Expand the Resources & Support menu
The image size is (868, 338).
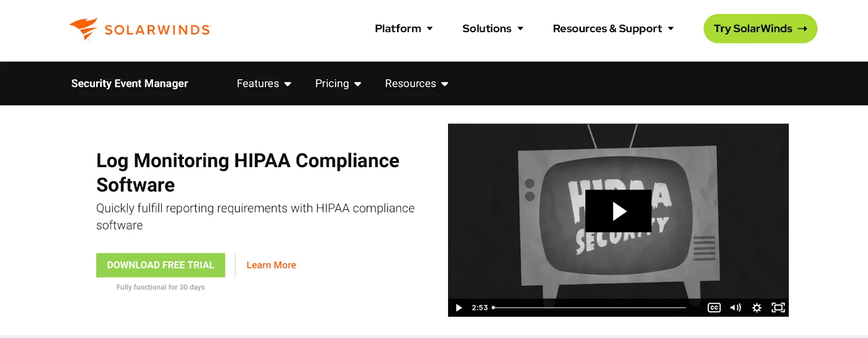click(x=613, y=28)
